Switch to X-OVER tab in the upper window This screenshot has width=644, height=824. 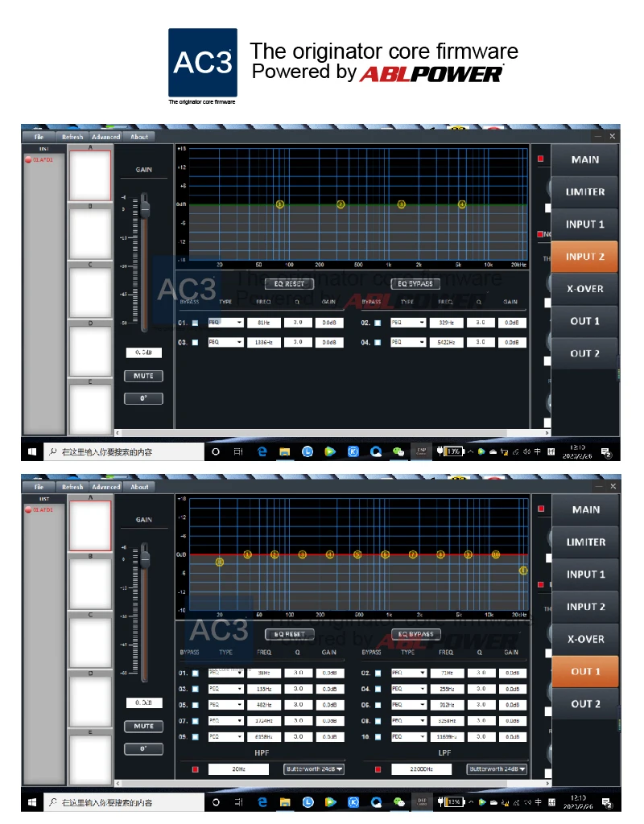pos(584,289)
